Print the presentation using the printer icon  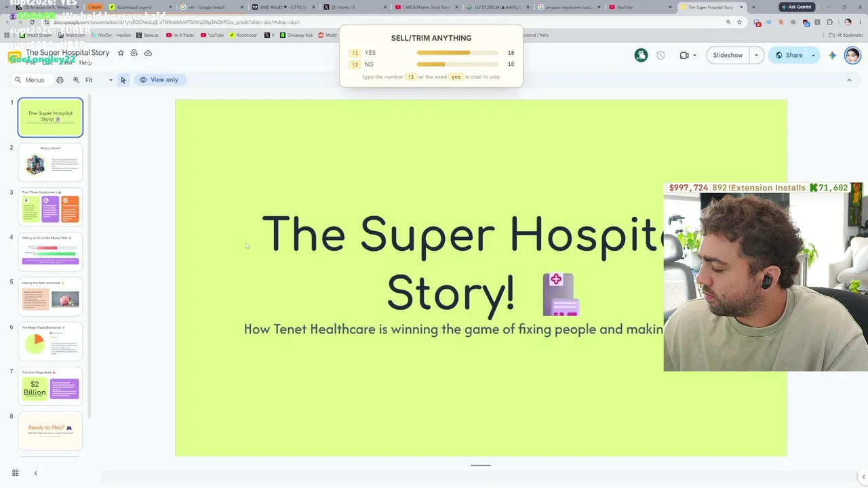click(60, 80)
